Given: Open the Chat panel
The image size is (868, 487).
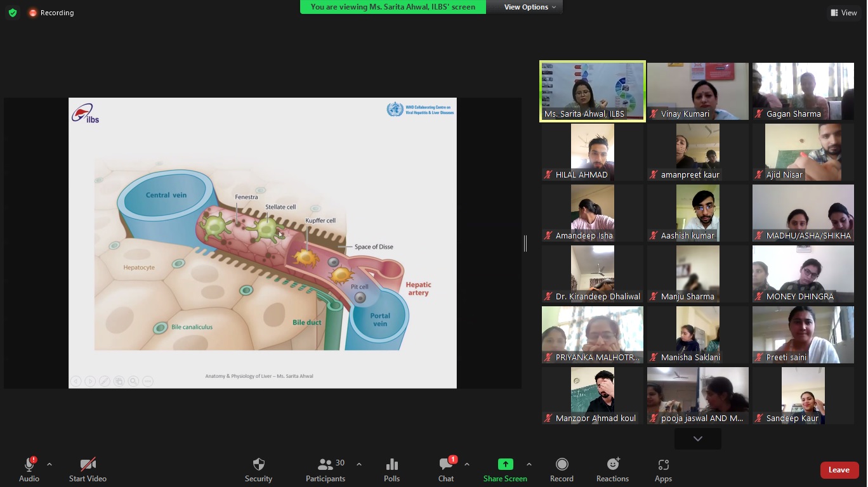Looking at the screenshot, I should [x=446, y=470].
